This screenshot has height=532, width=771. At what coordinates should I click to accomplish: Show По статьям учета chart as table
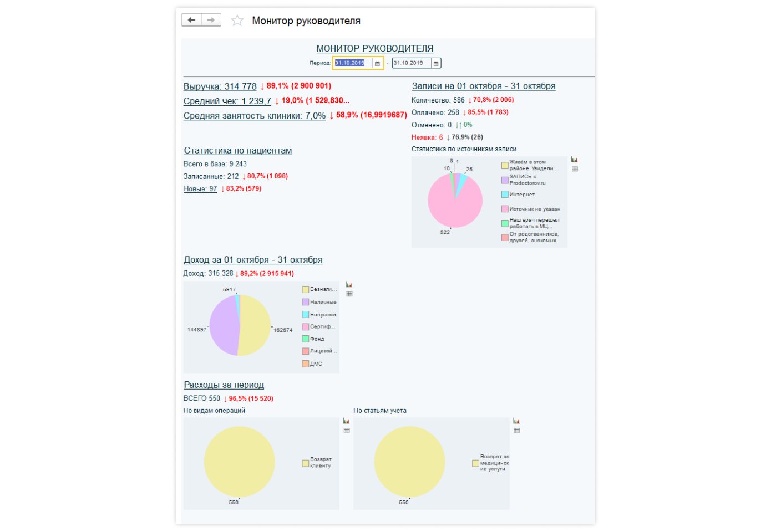pyautogui.click(x=516, y=430)
